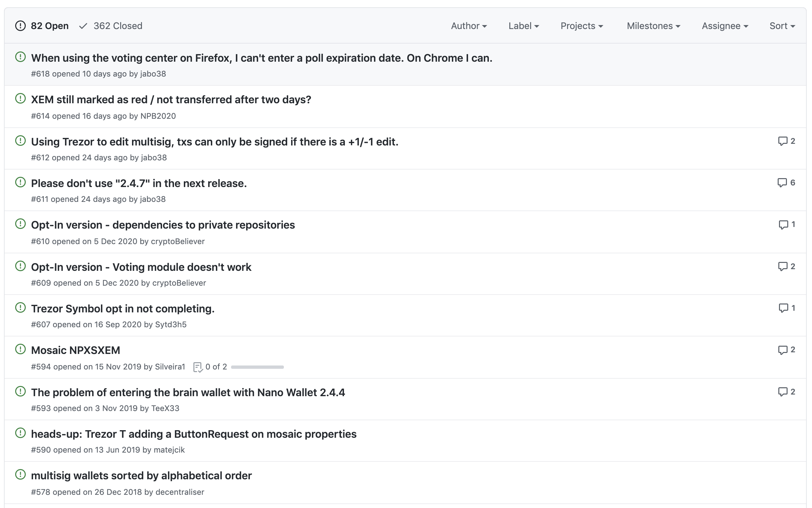Click comment icon on Trezor Symbol opt in issue
The width and height of the screenshot is (812, 508).
tap(783, 308)
